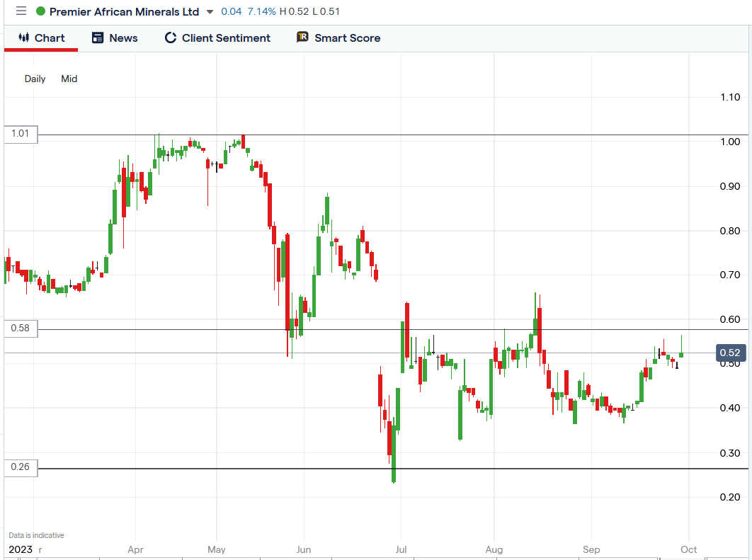The image size is (752, 560).
Task: Click the Smart Score TR icon
Action: [x=302, y=37]
